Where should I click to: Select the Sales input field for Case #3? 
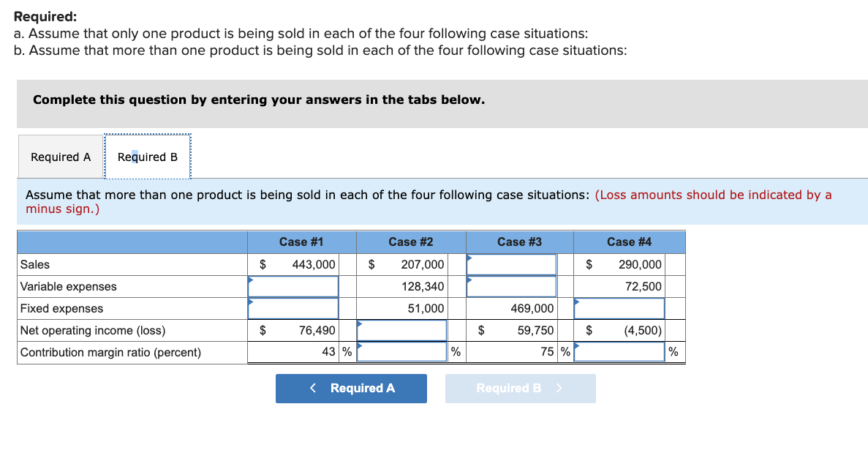(510, 264)
